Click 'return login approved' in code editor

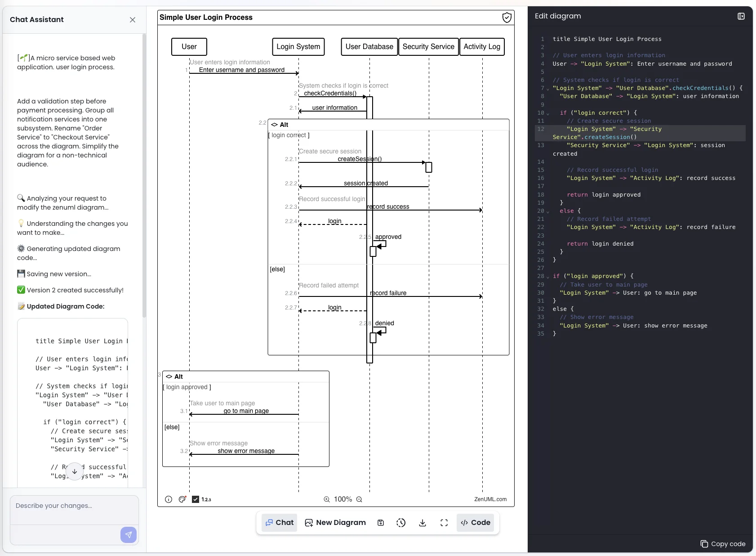(x=604, y=195)
